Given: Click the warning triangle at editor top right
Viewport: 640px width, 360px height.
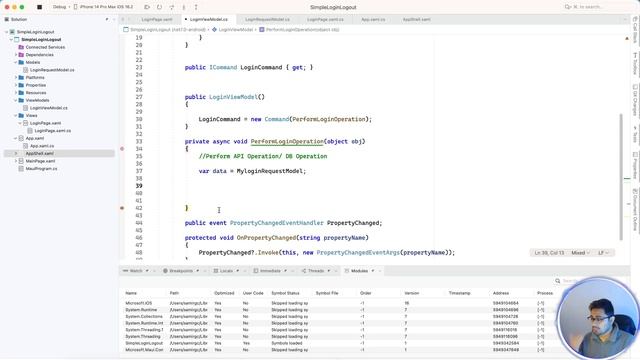Looking at the screenshot, I should point(627,38).
